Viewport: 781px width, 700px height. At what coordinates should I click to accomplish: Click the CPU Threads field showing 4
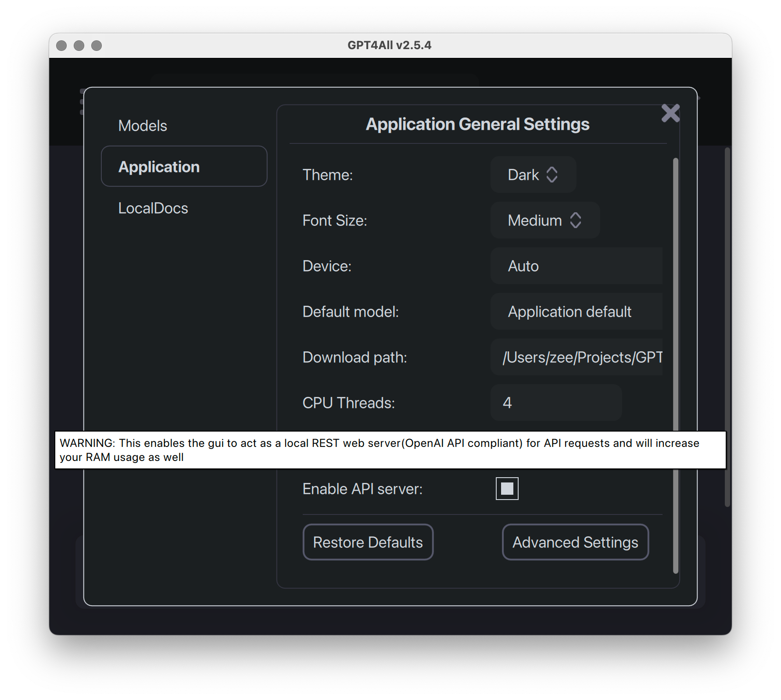coord(556,403)
